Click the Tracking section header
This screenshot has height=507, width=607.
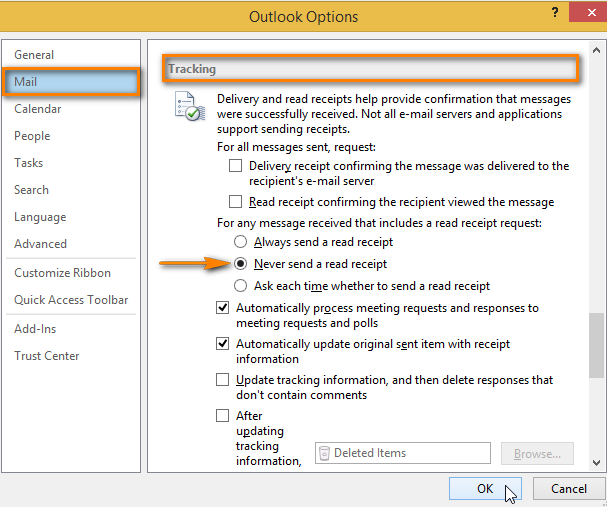click(370, 69)
